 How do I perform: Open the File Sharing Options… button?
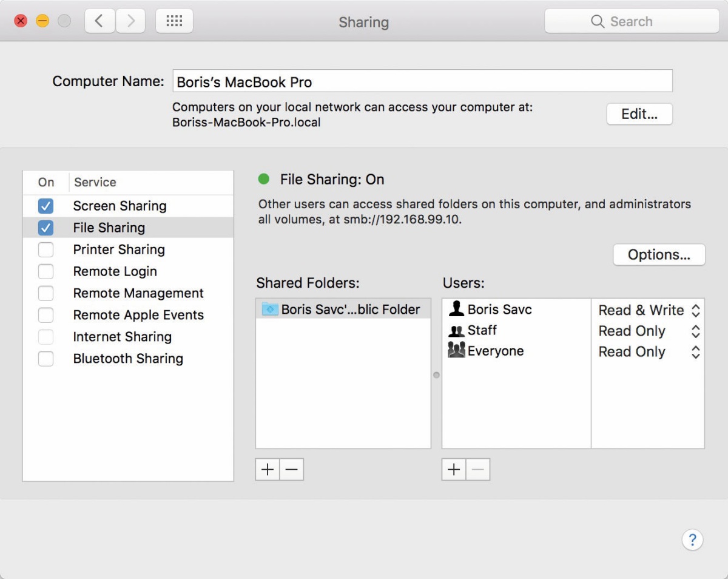(x=659, y=255)
